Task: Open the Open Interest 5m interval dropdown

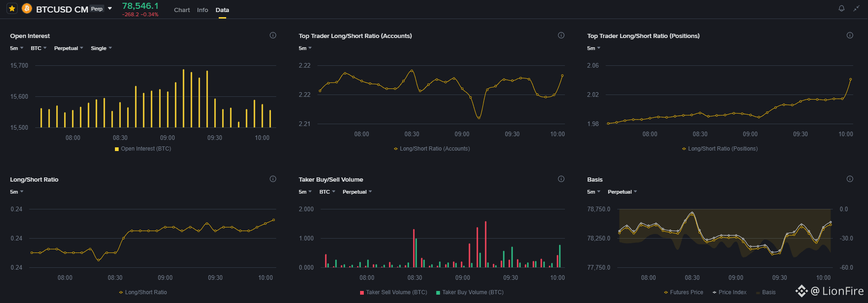Action: coord(17,48)
